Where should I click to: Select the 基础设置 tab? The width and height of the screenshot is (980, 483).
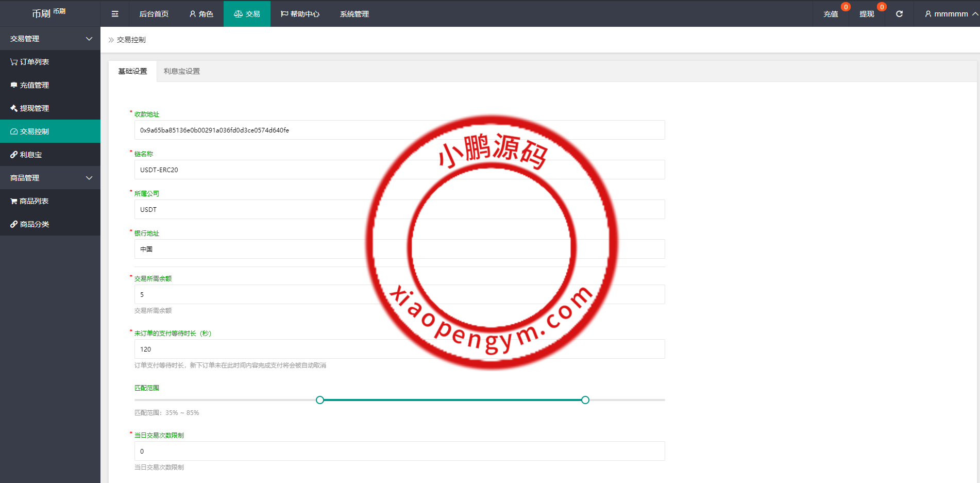(x=132, y=71)
